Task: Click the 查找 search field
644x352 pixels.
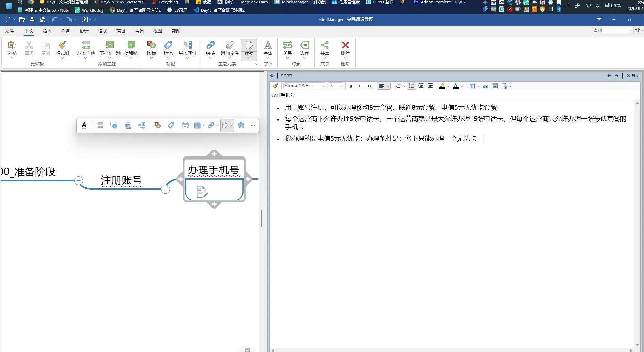Action: coord(612,31)
